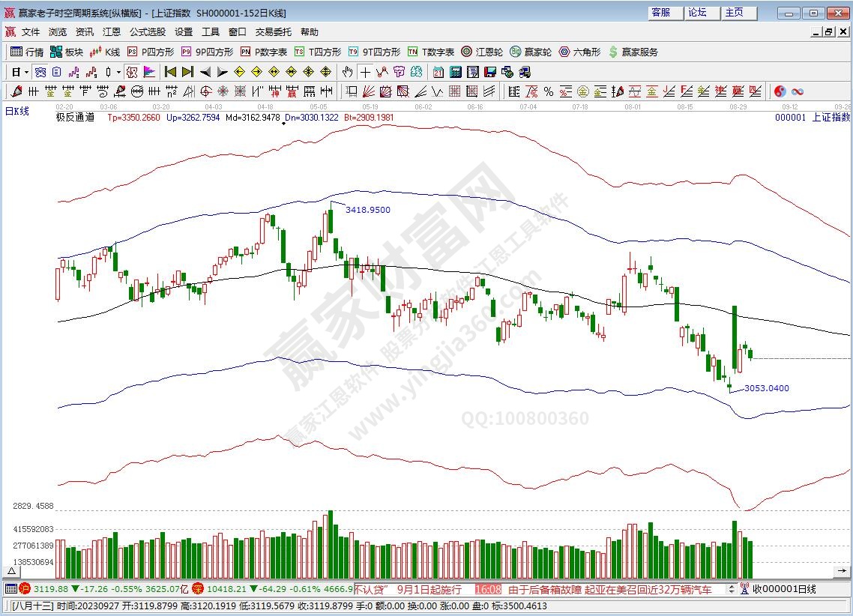Toggle the highlighted flag indicator button

(149, 72)
